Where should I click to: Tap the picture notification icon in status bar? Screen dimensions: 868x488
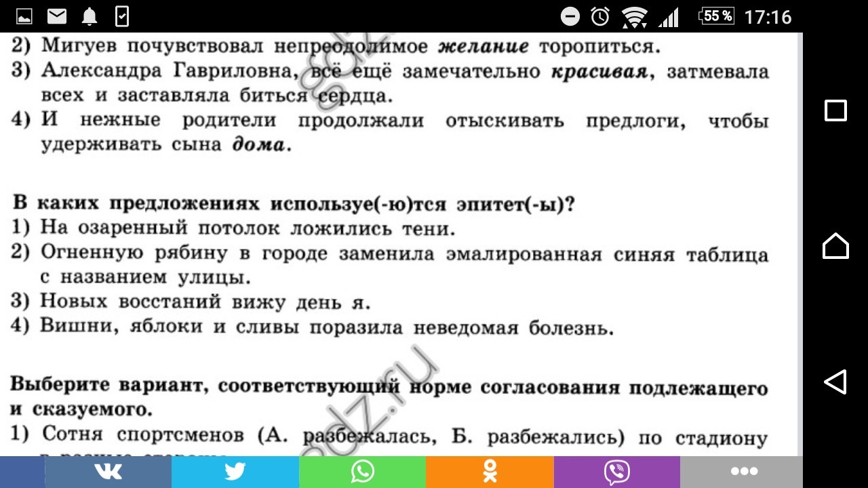[x=24, y=16]
